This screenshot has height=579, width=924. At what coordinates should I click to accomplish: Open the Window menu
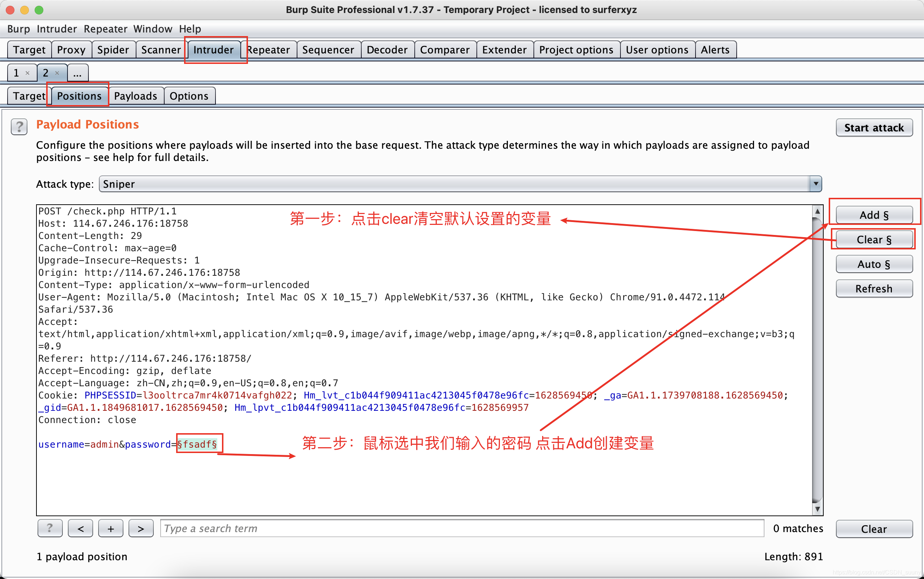tap(153, 29)
